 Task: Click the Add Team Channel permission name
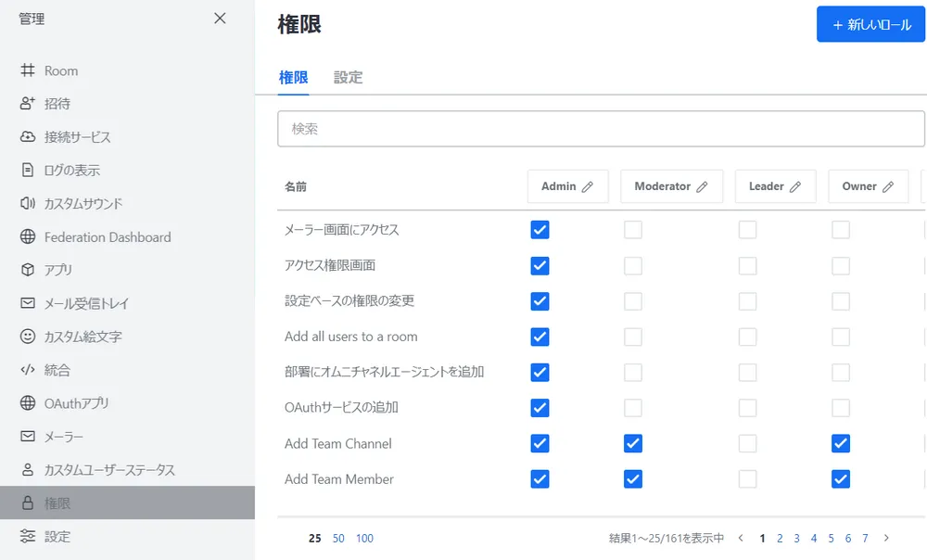click(x=338, y=443)
